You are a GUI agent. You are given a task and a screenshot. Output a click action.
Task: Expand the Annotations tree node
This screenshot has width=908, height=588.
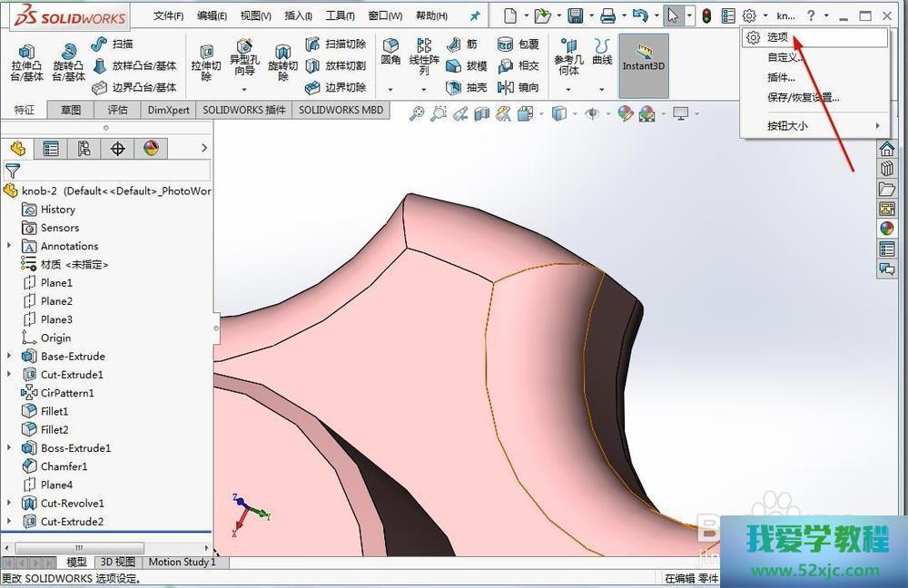tap(10, 246)
